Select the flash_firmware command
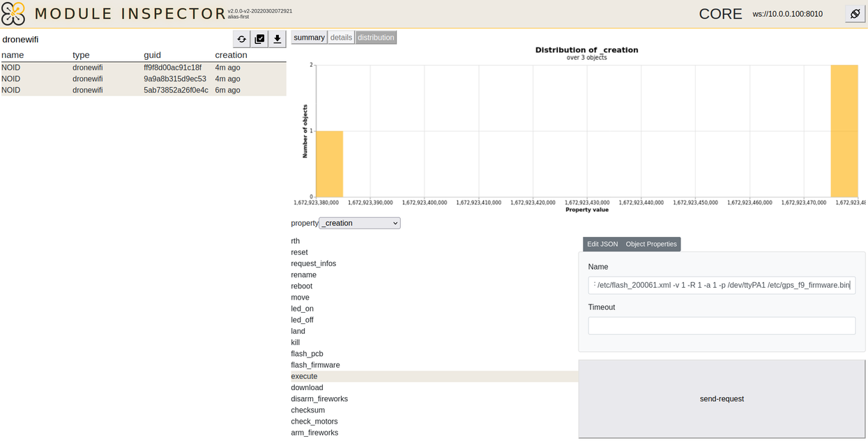 pos(314,364)
